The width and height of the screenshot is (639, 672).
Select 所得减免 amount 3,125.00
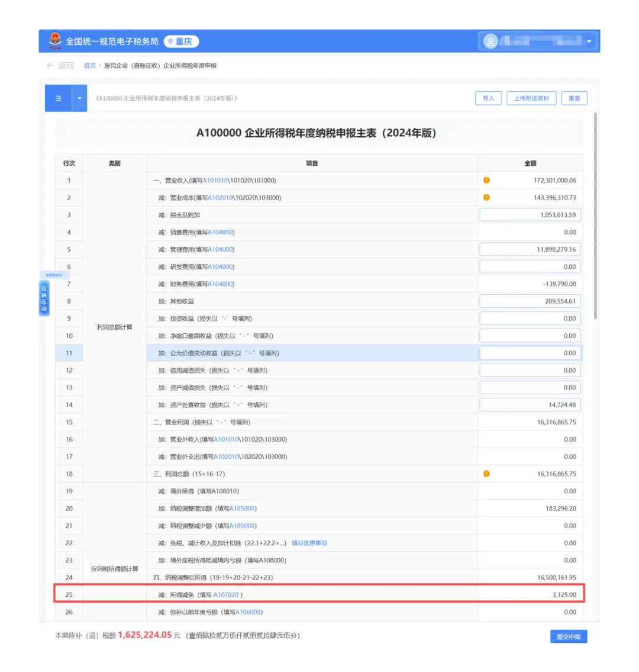coord(564,595)
